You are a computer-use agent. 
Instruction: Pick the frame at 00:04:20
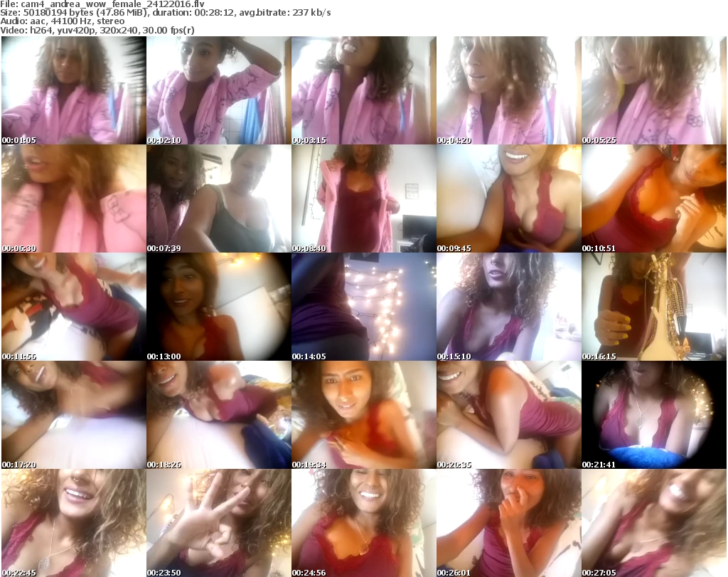click(509, 90)
